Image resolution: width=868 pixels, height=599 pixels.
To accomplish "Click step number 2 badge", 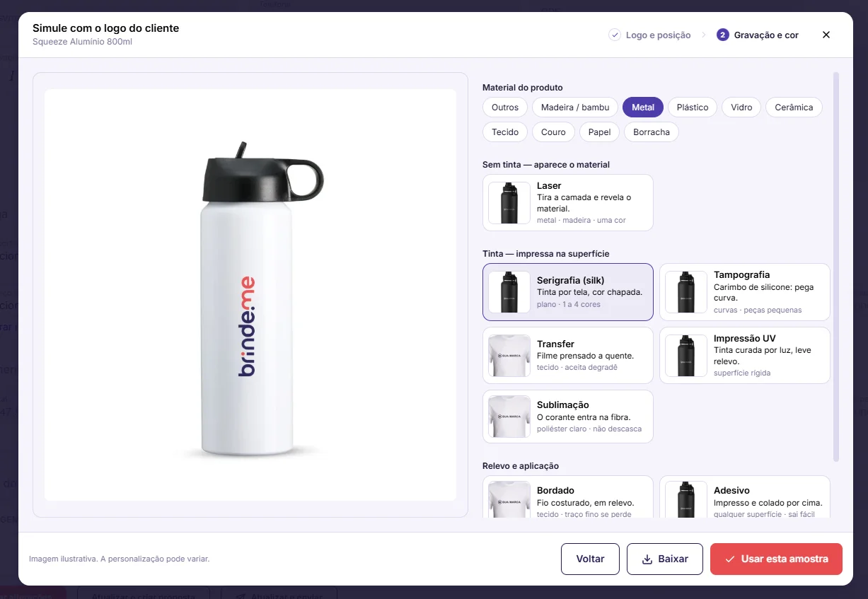I will [722, 35].
